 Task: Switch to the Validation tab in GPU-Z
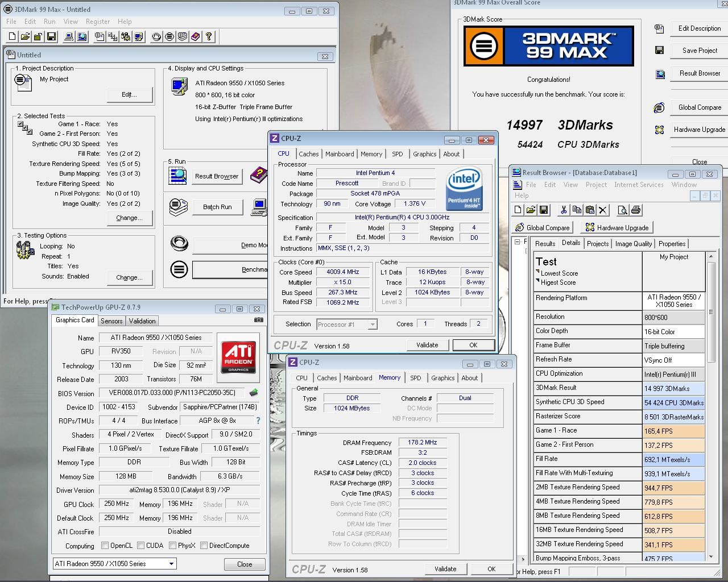click(142, 321)
